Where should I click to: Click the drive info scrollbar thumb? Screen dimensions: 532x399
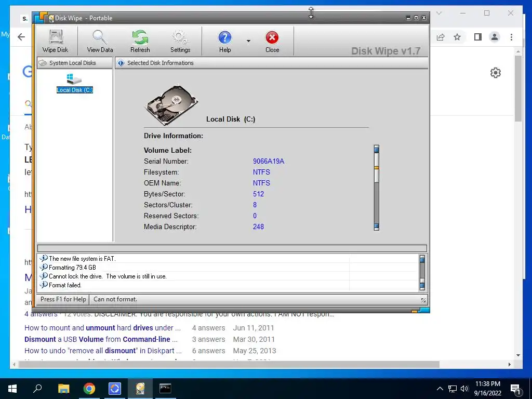tap(376, 167)
